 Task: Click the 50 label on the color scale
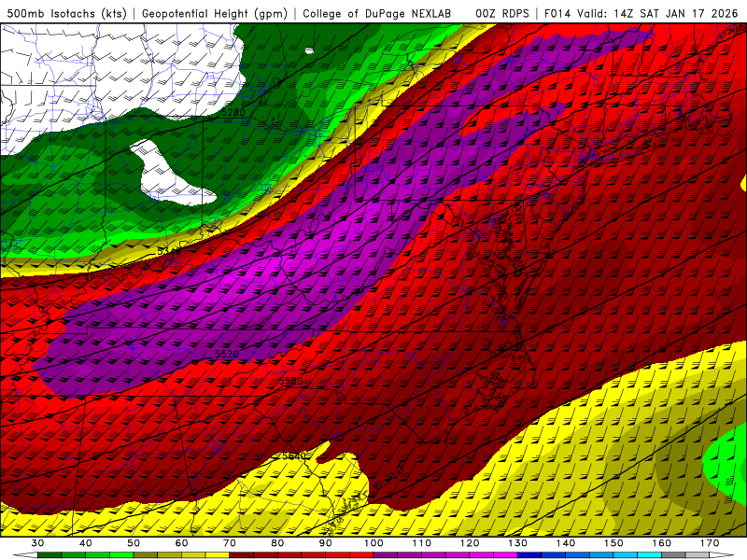pos(134,543)
